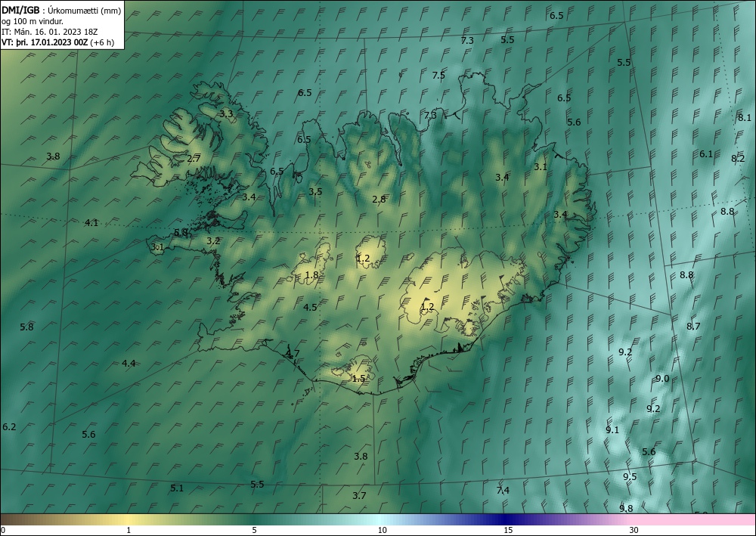Click the '7.5' value label

click(x=438, y=75)
